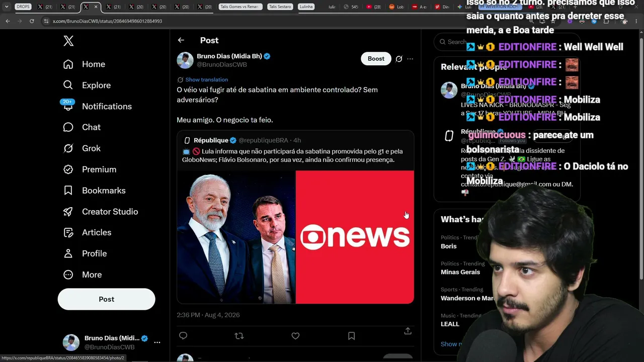Click the quoted post text about Lula
644x362 pixels.
(x=292, y=155)
